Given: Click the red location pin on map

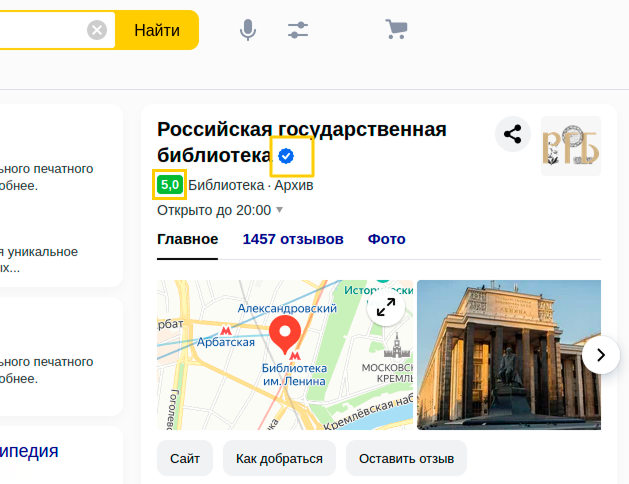Looking at the screenshot, I should 286,335.
